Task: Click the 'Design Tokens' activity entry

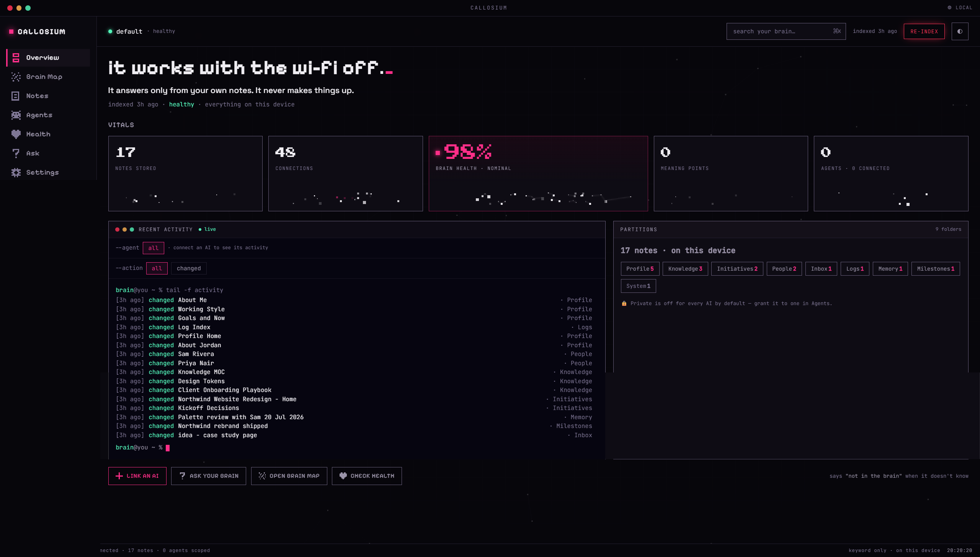Action: pyautogui.click(x=354, y=381)
